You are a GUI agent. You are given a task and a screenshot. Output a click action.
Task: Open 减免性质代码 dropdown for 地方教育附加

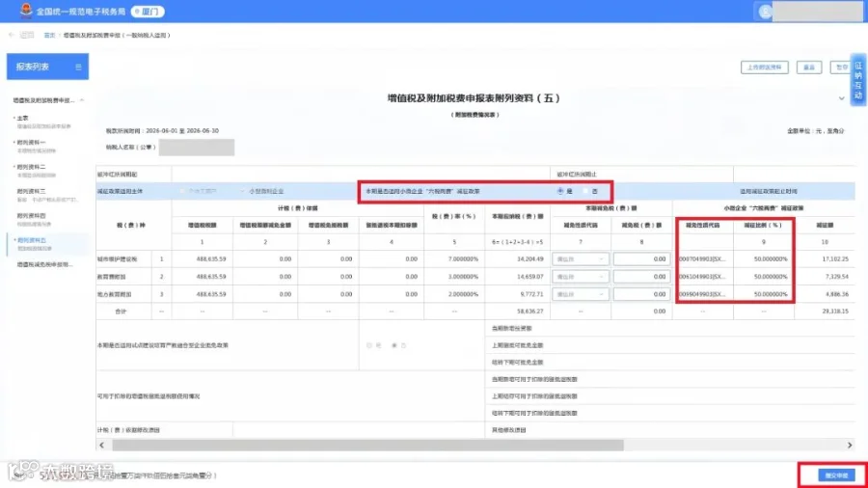(581, 294)
